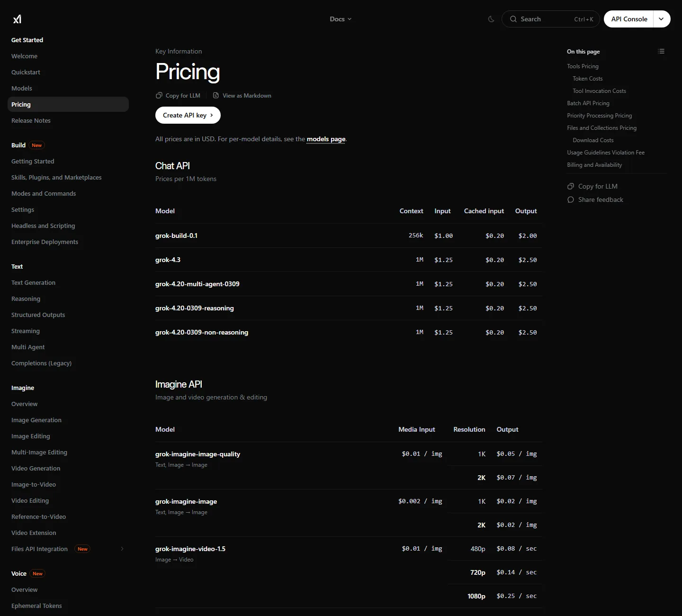Jump to Priority Processing Pricing section

(599, 116)
